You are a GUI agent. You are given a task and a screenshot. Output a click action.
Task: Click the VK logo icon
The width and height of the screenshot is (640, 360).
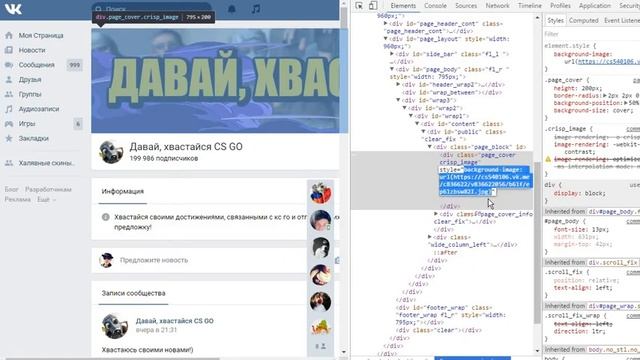click(x=13, y=9)
